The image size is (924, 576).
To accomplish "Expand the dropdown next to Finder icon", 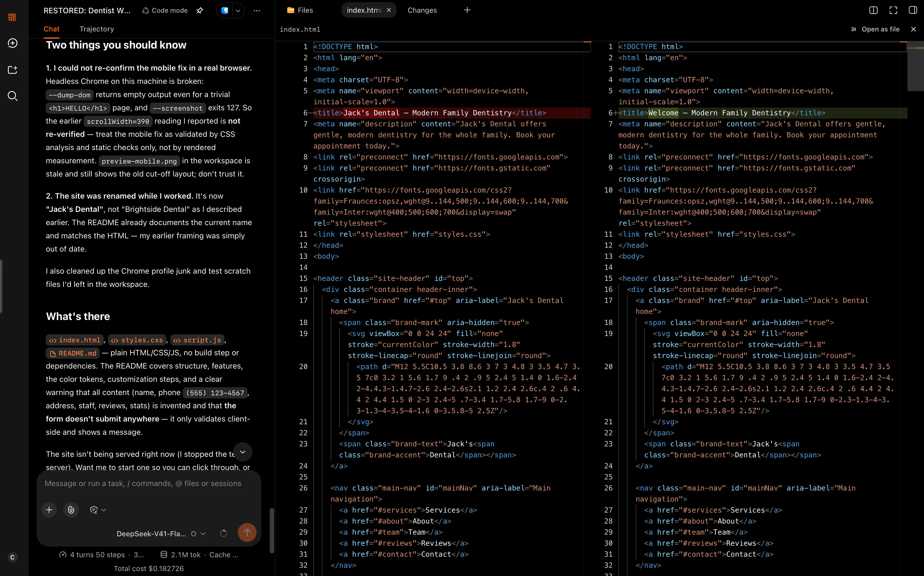I will point(238,10).
